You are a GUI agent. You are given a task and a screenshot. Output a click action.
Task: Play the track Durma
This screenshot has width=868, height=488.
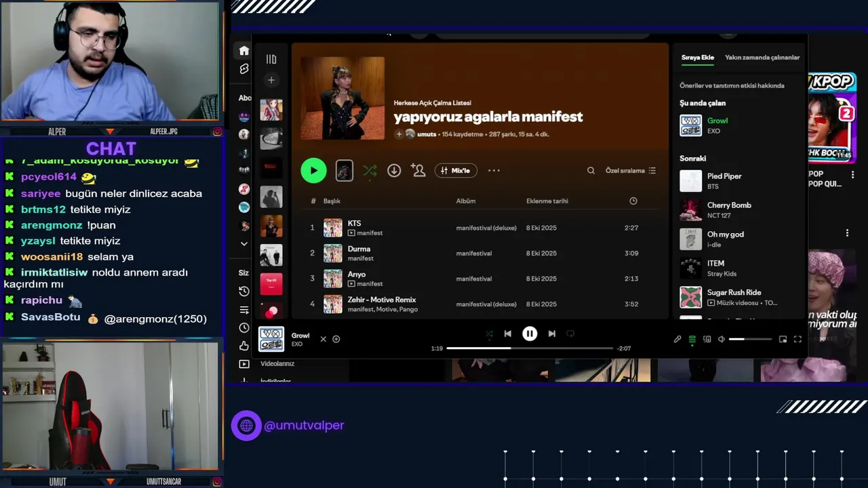pyautogui.click(x=480, y=253)
